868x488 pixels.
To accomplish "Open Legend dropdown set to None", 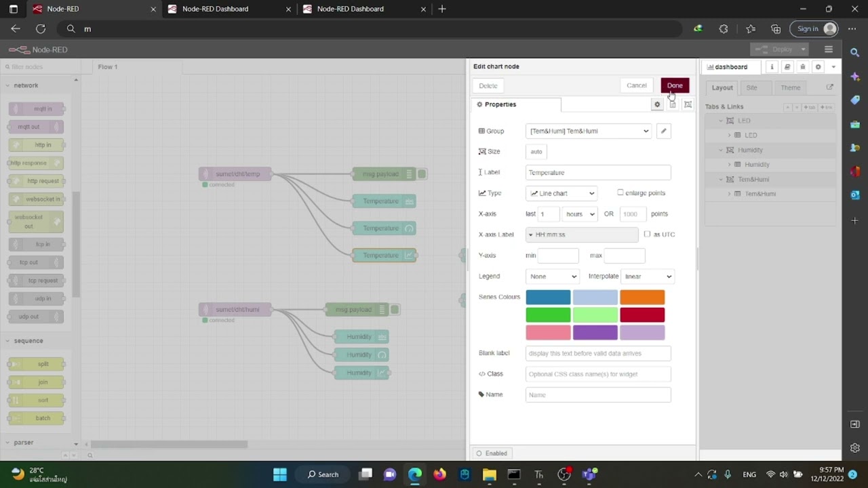I will [553, 276].
